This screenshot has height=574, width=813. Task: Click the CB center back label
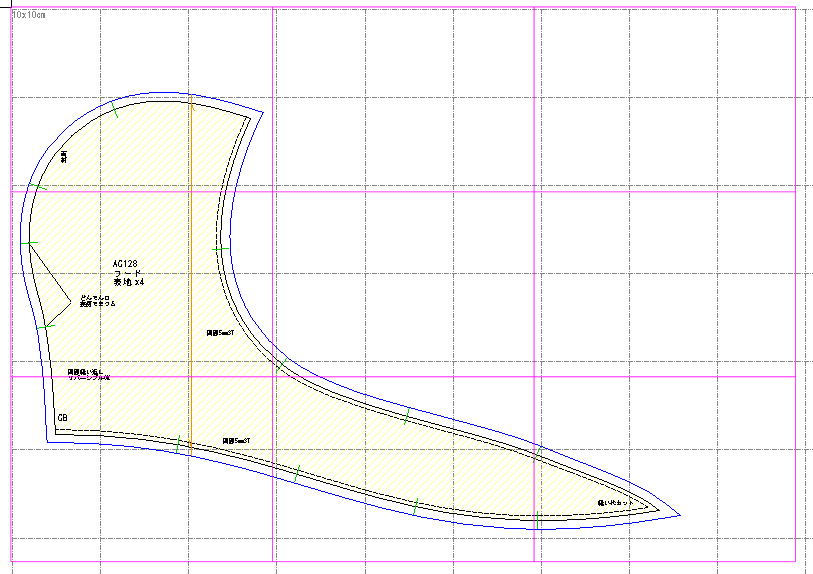click(x=62, y=417)
